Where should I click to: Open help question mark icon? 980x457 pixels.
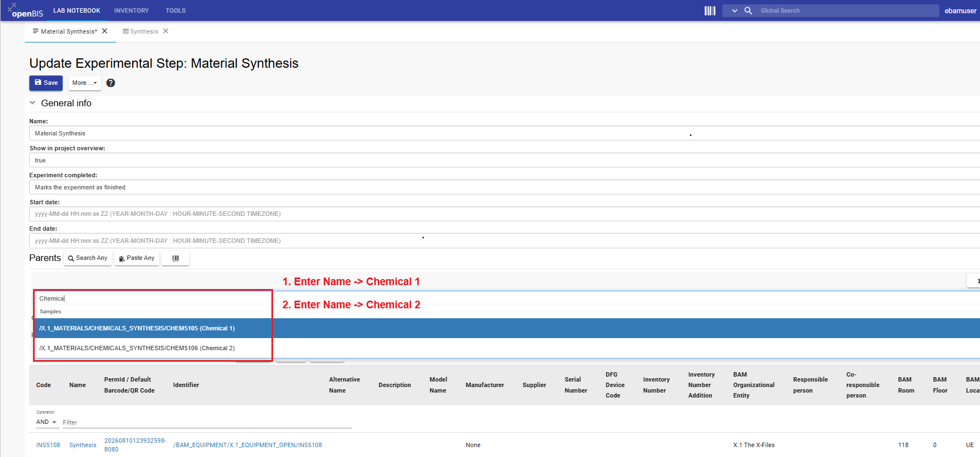point(111,83)
